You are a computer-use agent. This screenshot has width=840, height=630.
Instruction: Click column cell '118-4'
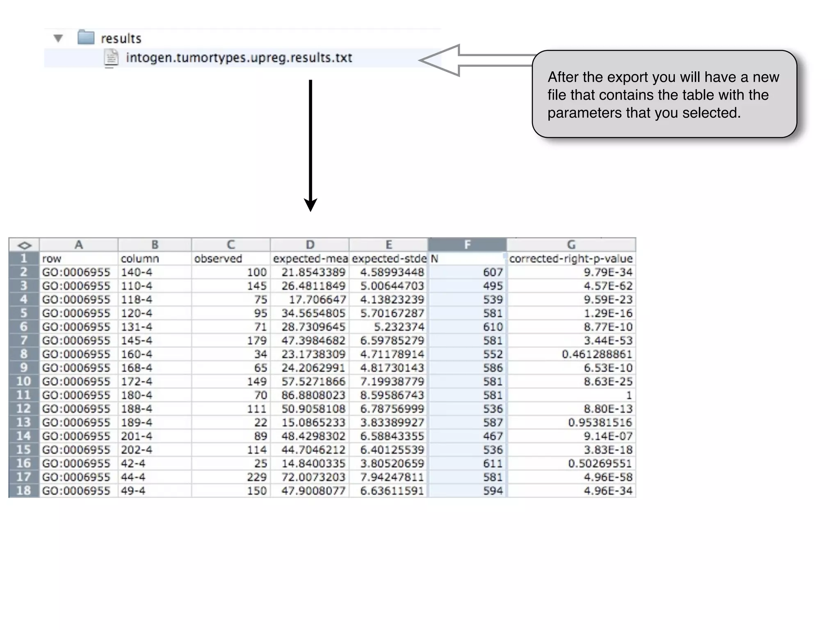[155, 299]
